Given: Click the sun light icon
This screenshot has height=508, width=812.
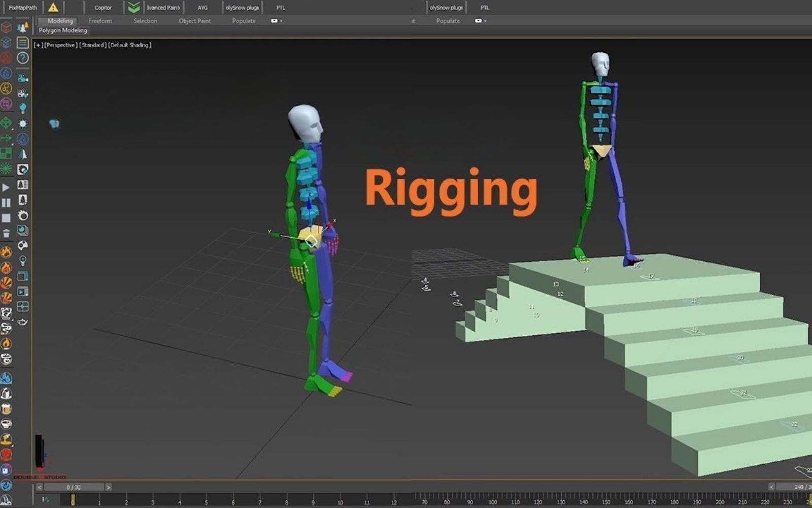Looking at the screenshot, I should pos(22,123).
